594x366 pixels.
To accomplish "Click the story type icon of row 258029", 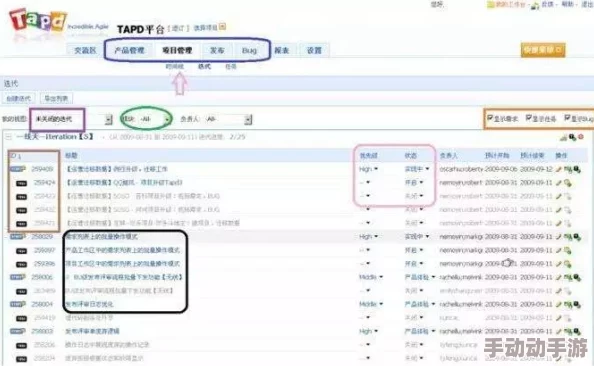I will [x=18, y=236].
